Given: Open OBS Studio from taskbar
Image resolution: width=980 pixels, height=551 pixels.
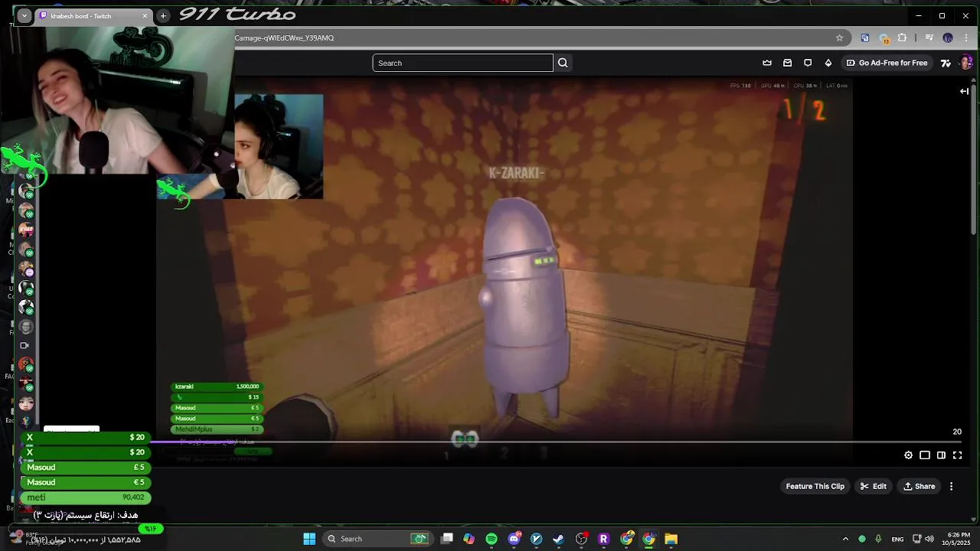Looking at the screenshot, I should (x=581, y=539).
